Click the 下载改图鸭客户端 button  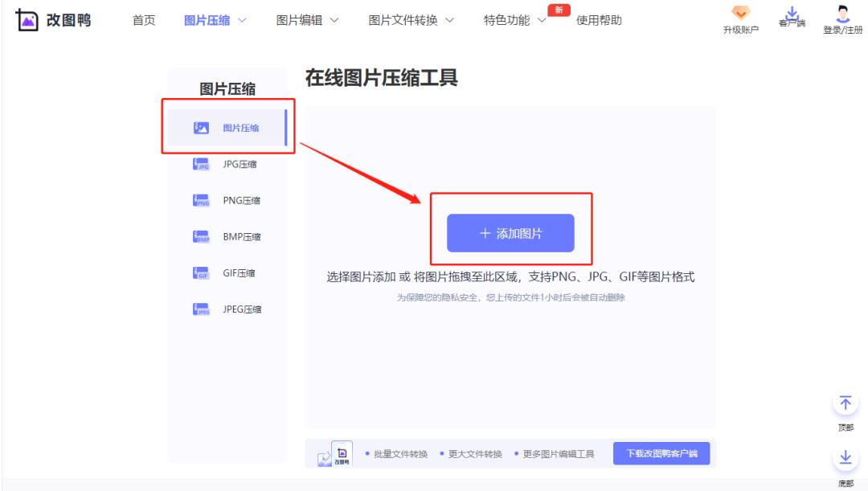(661, 453)
